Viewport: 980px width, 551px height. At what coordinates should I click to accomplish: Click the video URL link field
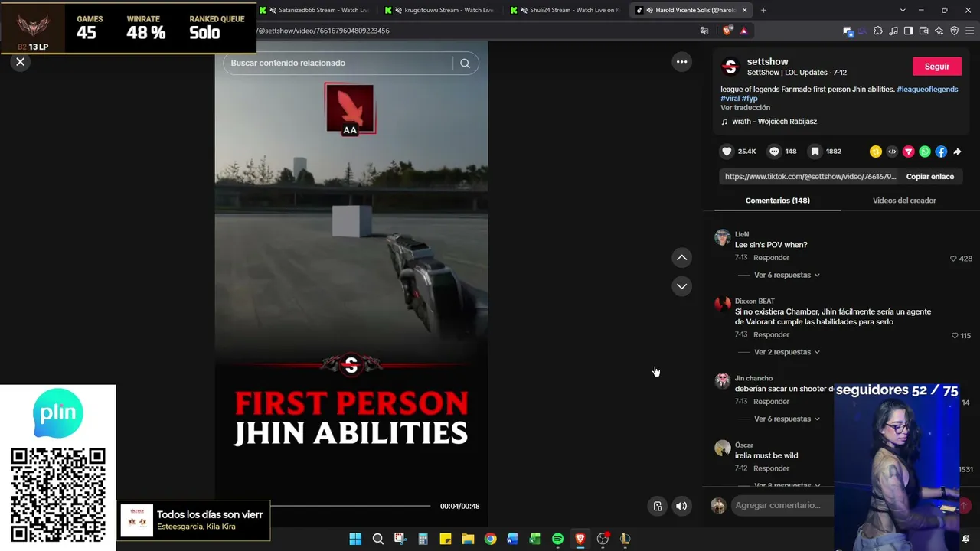pyautogui.click(x=810, y=177)
